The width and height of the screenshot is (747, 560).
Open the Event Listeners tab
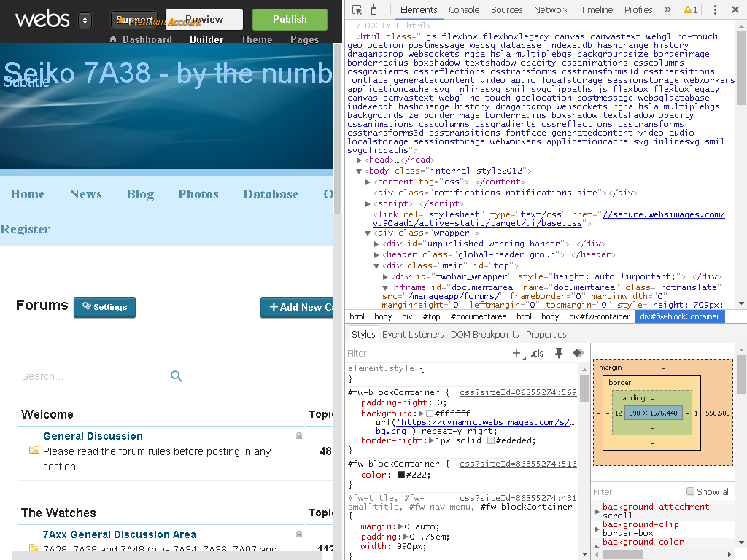[412, 334]
